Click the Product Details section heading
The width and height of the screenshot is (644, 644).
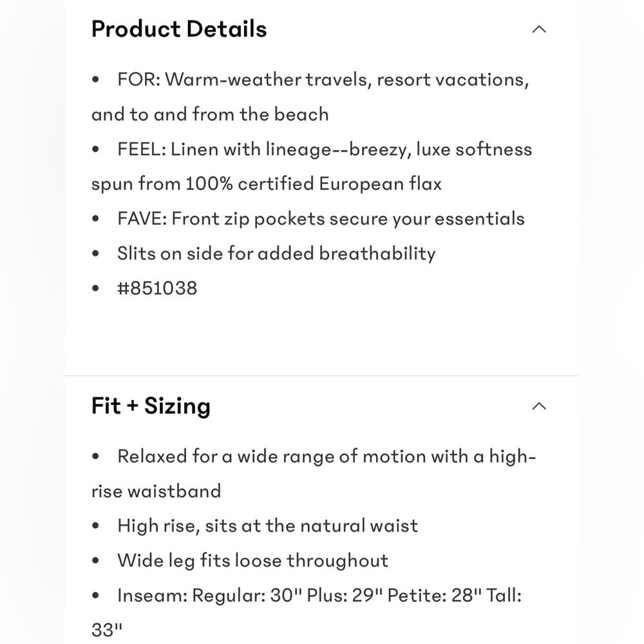pyautogui.click(x=179, y=29)
